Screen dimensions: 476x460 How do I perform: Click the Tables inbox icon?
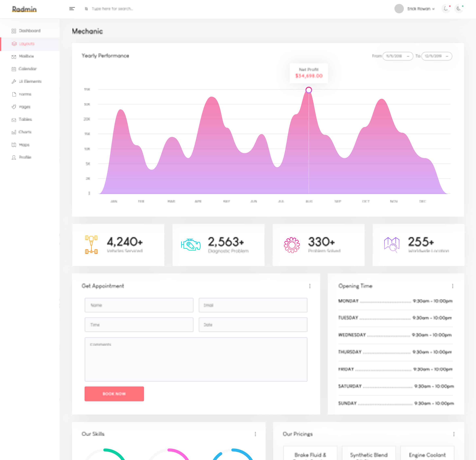tap(14, 120)
